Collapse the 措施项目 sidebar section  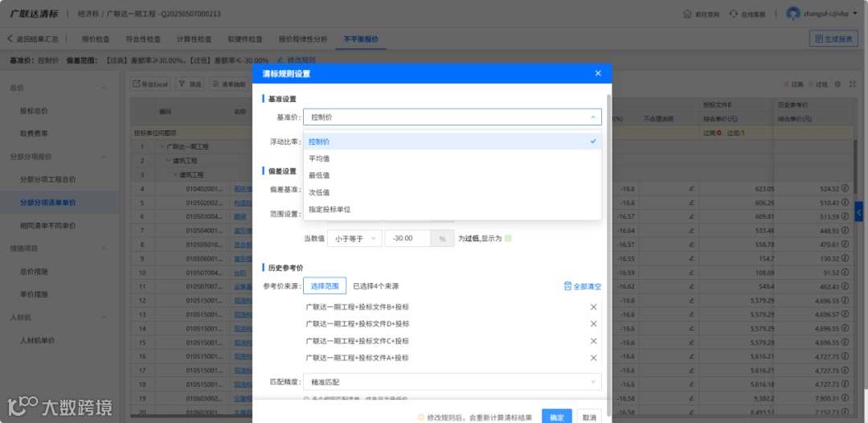pos(103,248)
